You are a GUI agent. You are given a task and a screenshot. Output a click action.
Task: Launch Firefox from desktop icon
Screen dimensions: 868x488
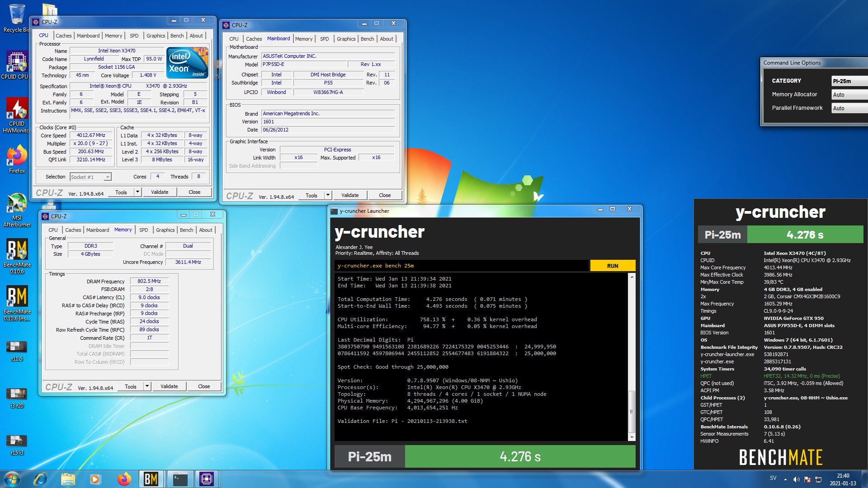tap(17, 159)
